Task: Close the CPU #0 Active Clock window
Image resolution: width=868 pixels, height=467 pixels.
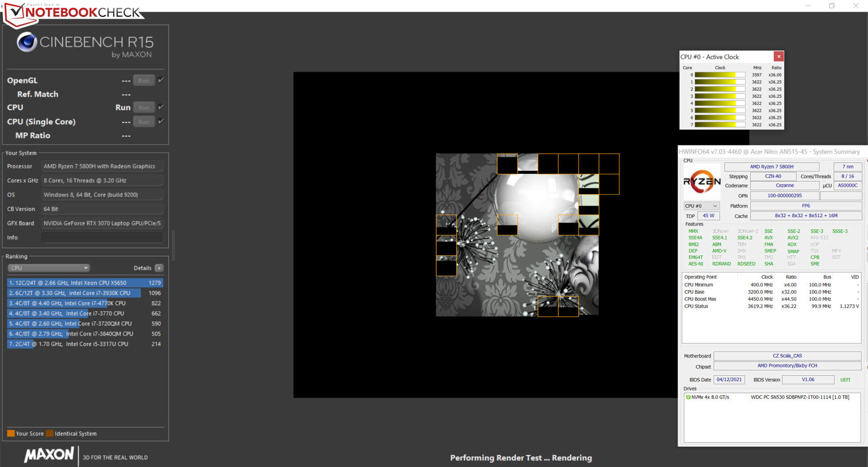Action: [778, 57]
